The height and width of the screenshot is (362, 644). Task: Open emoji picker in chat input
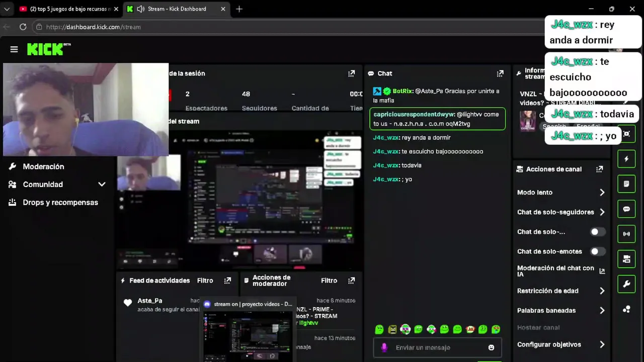[491, 347]
